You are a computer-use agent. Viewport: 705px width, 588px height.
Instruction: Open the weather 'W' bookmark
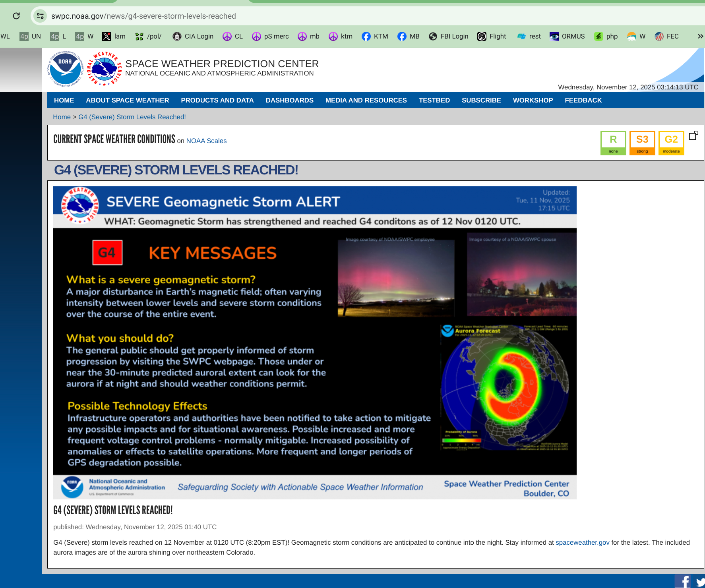(x=636, y=37)
